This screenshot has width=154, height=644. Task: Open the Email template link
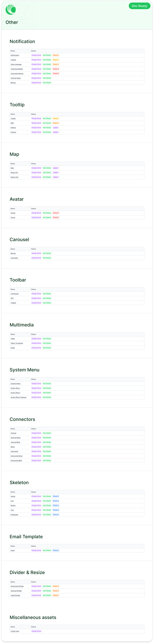click(x=12, y=551)
